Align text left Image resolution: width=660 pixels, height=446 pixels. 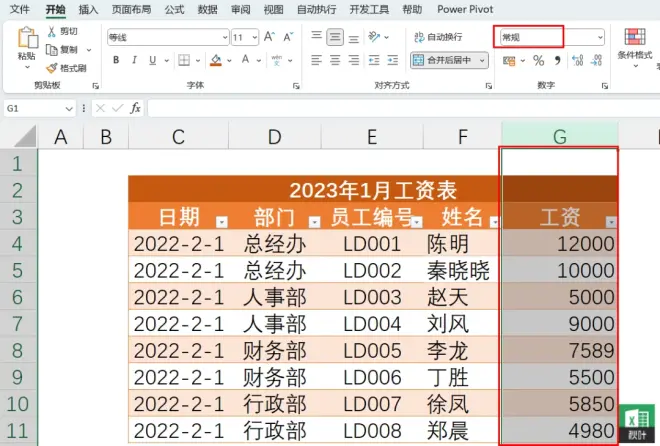(317, 60)
